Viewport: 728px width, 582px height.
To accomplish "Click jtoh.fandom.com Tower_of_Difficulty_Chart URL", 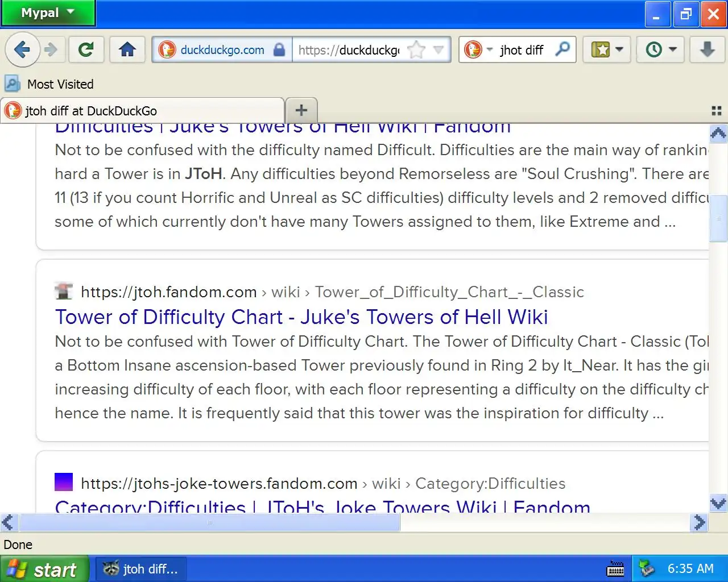I will (332, 292).
